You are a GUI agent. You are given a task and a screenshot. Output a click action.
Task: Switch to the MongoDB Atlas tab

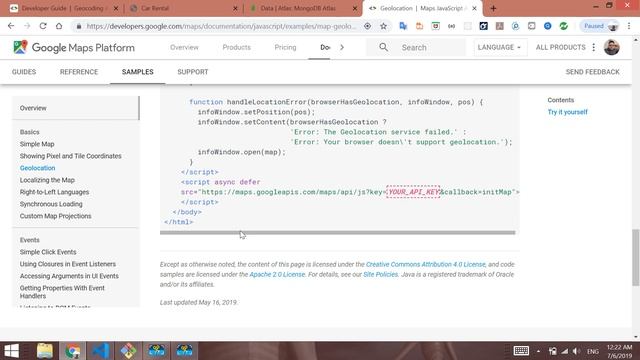coord(303,8)
